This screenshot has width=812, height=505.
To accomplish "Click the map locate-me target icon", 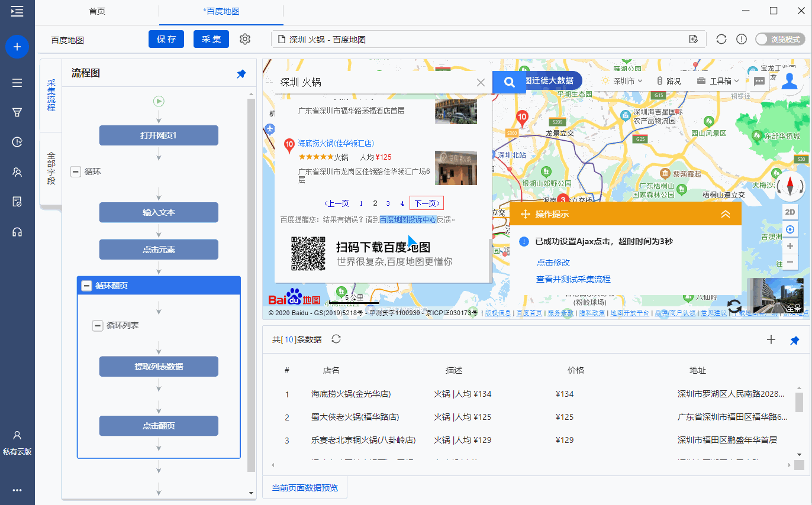I will (790, 229).
